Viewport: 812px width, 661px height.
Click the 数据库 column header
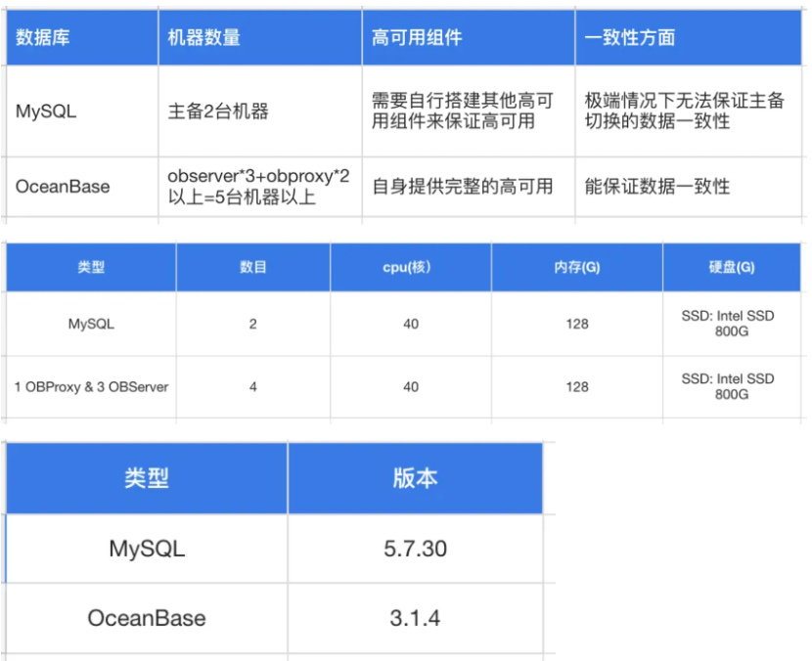click(82, 37)
